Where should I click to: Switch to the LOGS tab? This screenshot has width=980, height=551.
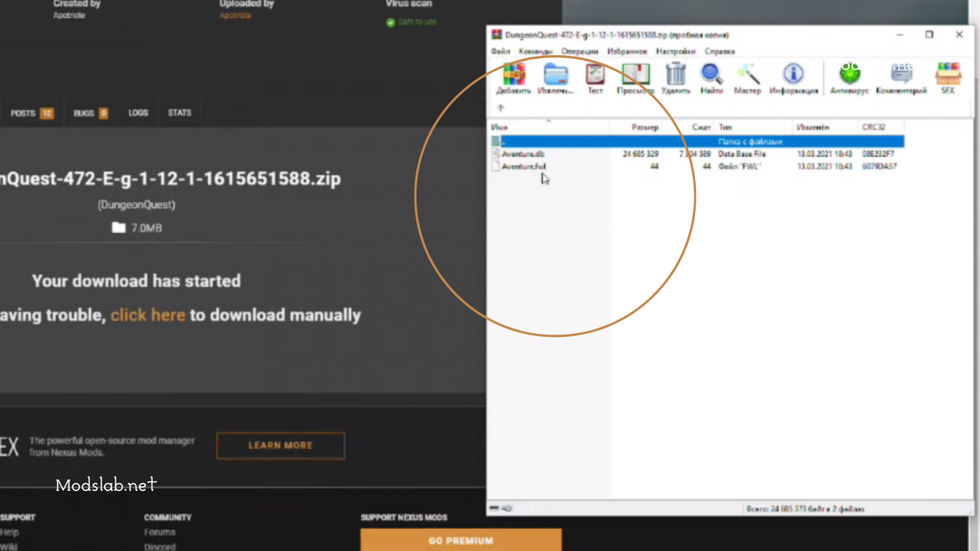(138, 113)
